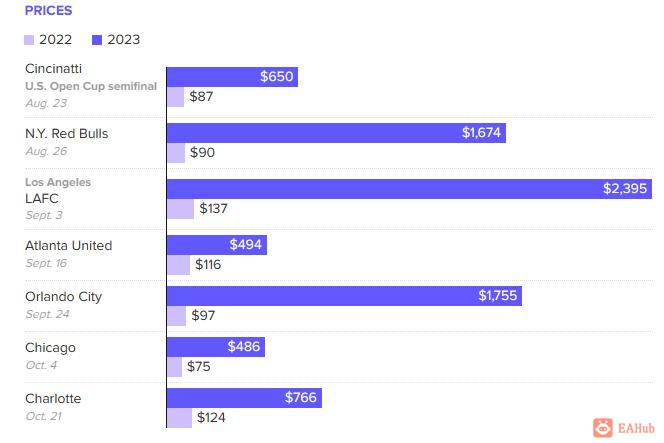This screenshot has width=664, height=443.
Task: Click the EAHub watermark text
Action: (x=636, y=428)
